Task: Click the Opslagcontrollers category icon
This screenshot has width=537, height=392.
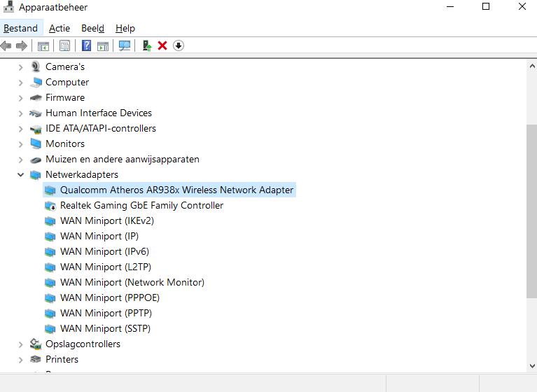Action: pos(36,344)
